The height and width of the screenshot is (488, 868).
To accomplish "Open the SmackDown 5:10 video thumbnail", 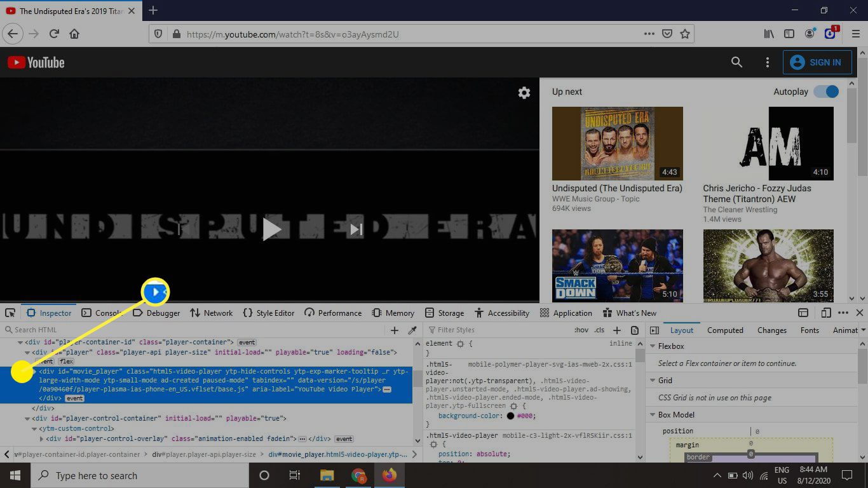I will click(x=617, y=266).
